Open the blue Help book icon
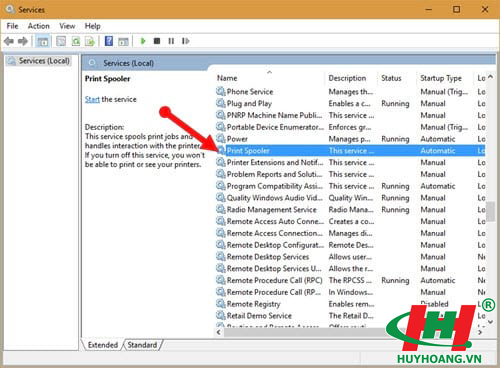Image resolution: width=500 pixels, height=368 pixels. pos(109,41)
